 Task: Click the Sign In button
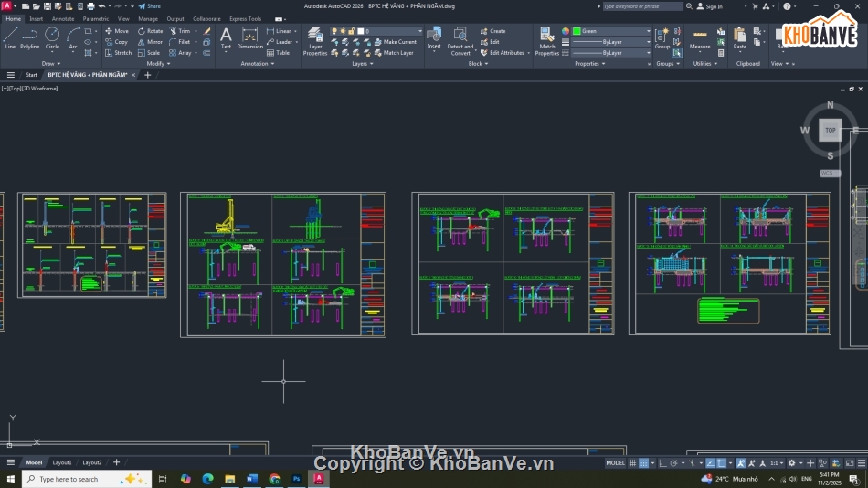tap(709, 6)
